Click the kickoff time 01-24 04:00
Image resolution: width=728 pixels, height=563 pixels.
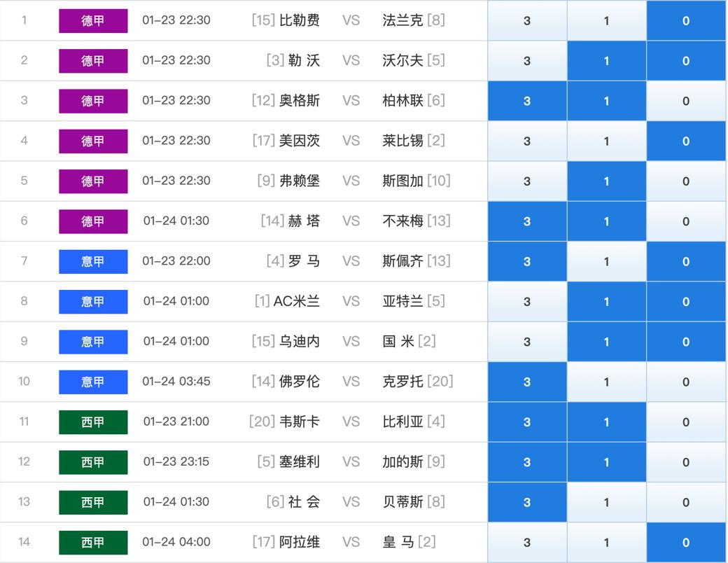176,541
